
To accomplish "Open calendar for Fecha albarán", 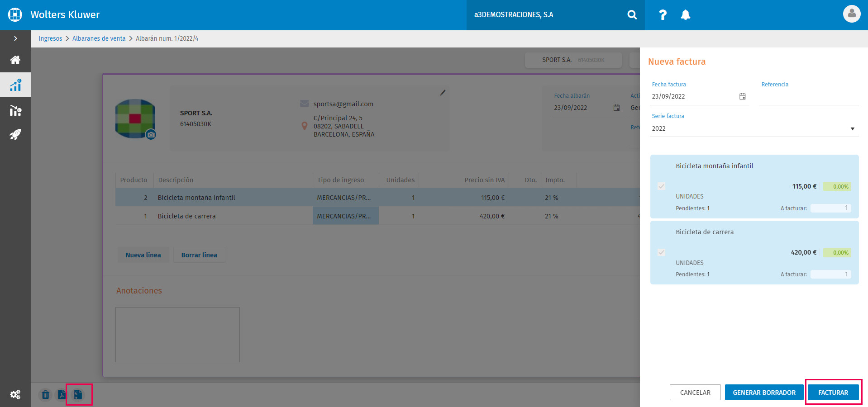I will point(616,108).
